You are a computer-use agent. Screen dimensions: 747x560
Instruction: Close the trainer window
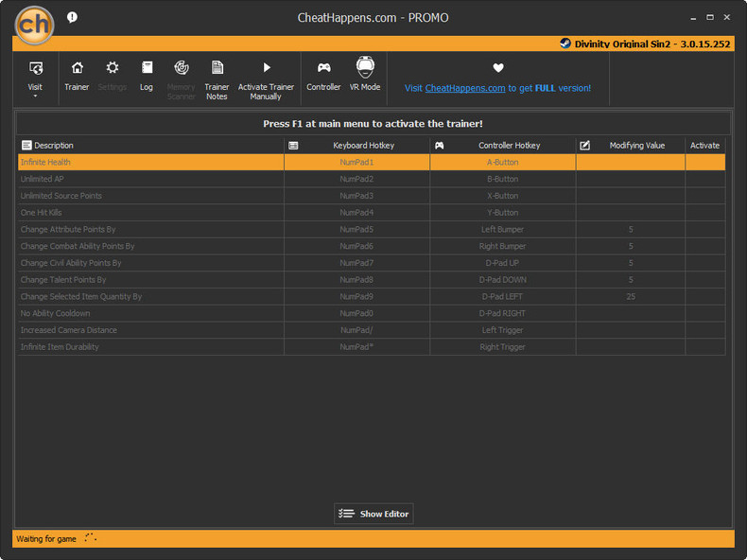click(727, 17)
